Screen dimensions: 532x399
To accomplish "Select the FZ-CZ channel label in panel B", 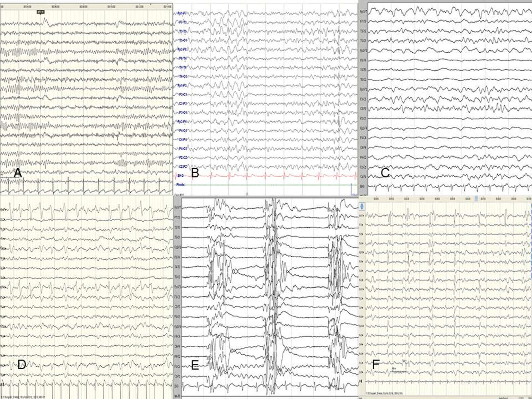I will 183,158.
